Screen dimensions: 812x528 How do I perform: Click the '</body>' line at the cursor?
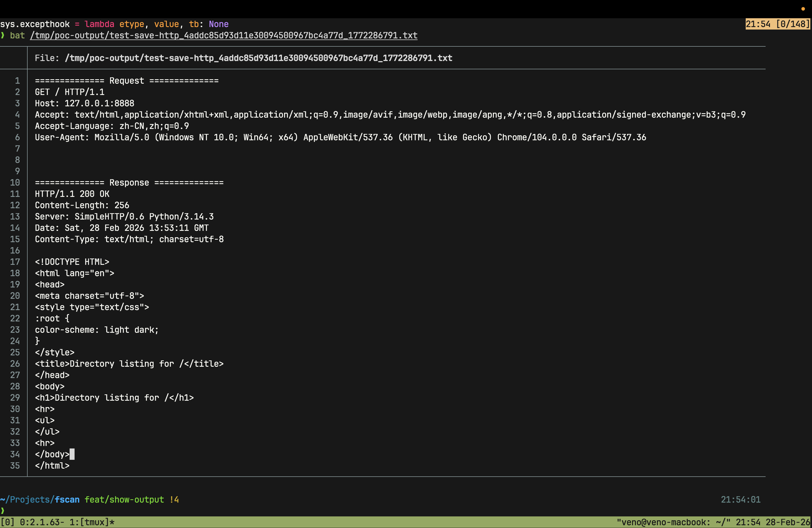tap(52, 454)
